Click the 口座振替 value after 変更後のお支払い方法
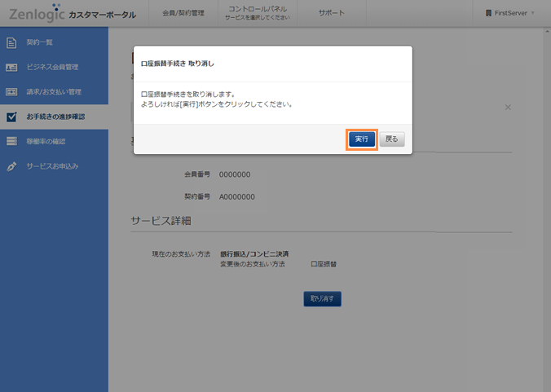The height and width of the screenshot is (392, 551). [x=324, y=264]
